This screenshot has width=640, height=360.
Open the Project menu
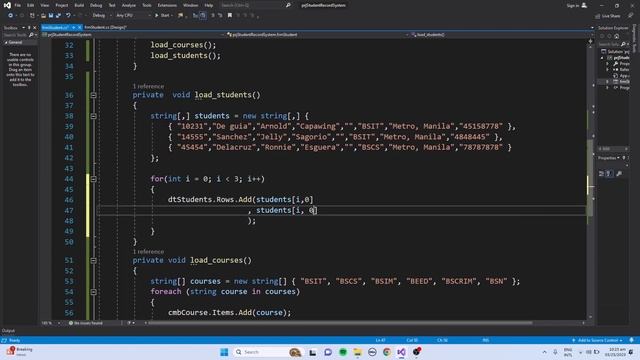62,5
